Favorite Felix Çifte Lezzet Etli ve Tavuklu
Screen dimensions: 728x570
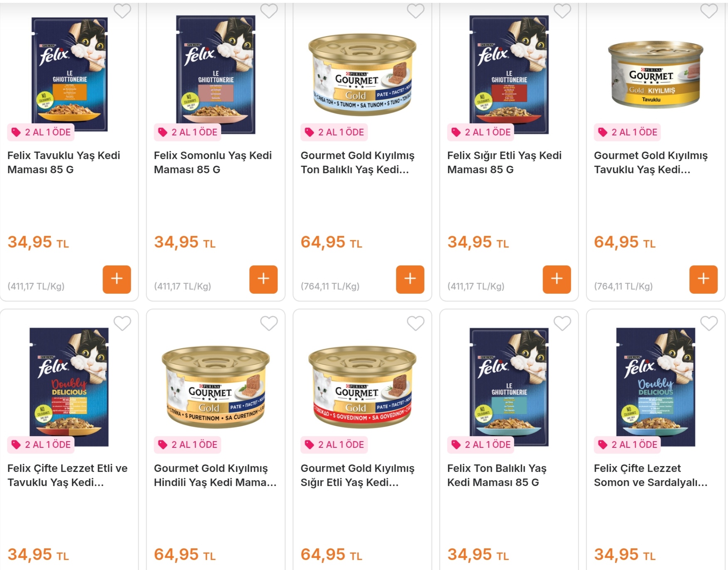[122, 323]
